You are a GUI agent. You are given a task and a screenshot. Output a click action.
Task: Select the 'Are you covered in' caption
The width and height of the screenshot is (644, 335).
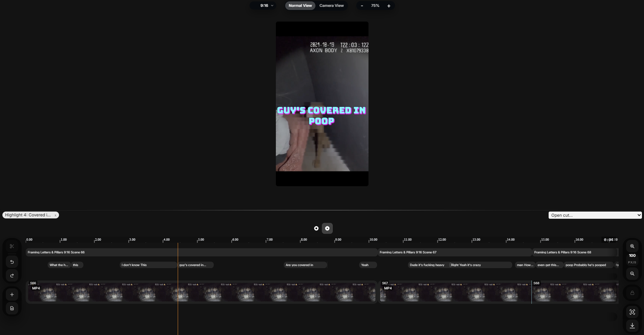305,265
